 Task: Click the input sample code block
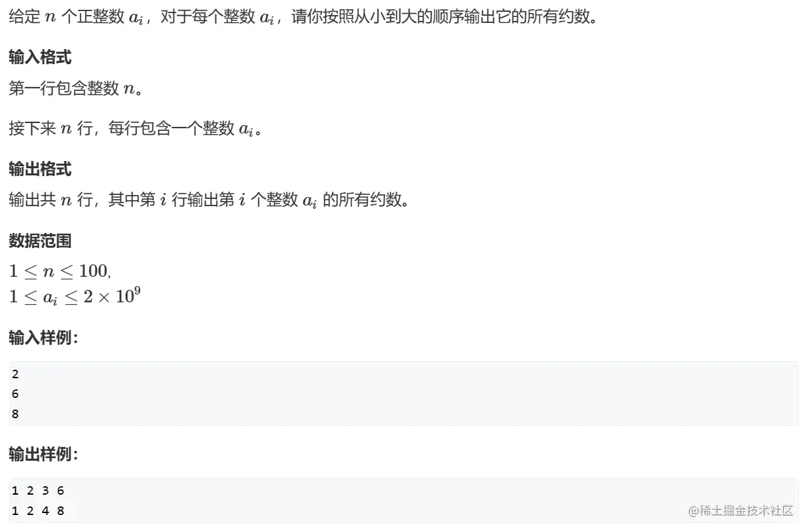click(x=404, y=394)
